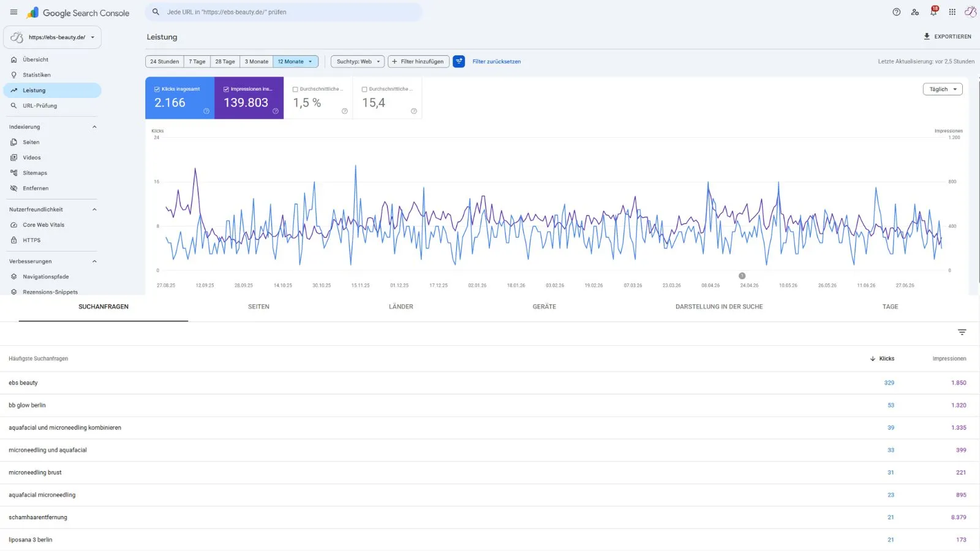Click in the URL inspection search field
This screenshot has width=980, height=551.
(x=284, y=12)
